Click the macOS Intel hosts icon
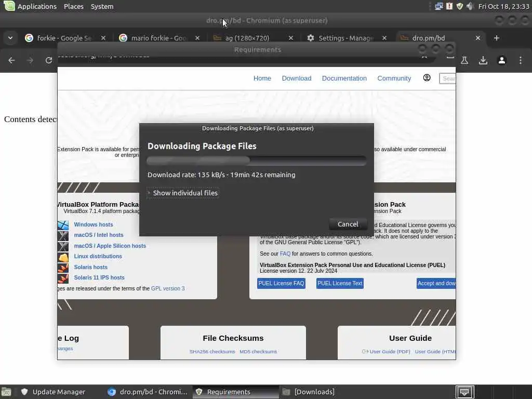The height and width of the screenshot is (399, 532). pyautogui.click(x=63, y=236)
